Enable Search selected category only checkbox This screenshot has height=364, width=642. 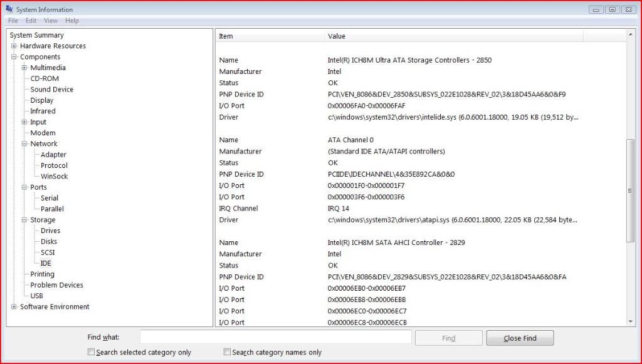[92, 352]
